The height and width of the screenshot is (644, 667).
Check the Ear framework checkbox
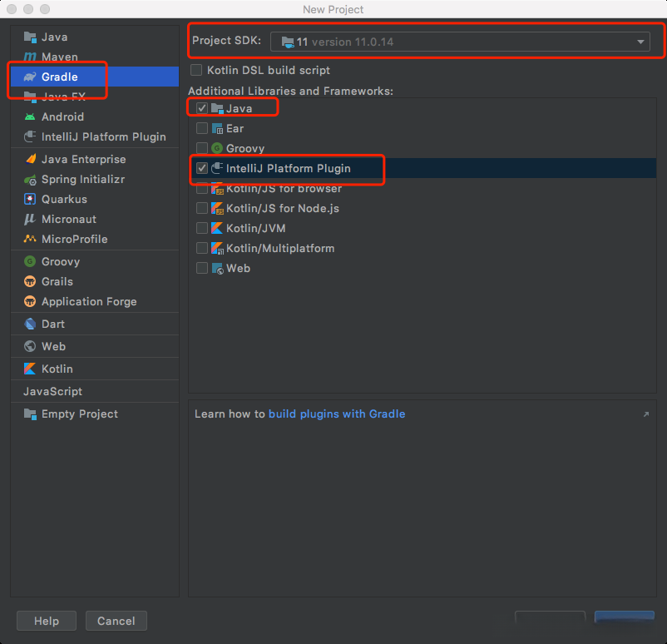click(x=202, y=128)
